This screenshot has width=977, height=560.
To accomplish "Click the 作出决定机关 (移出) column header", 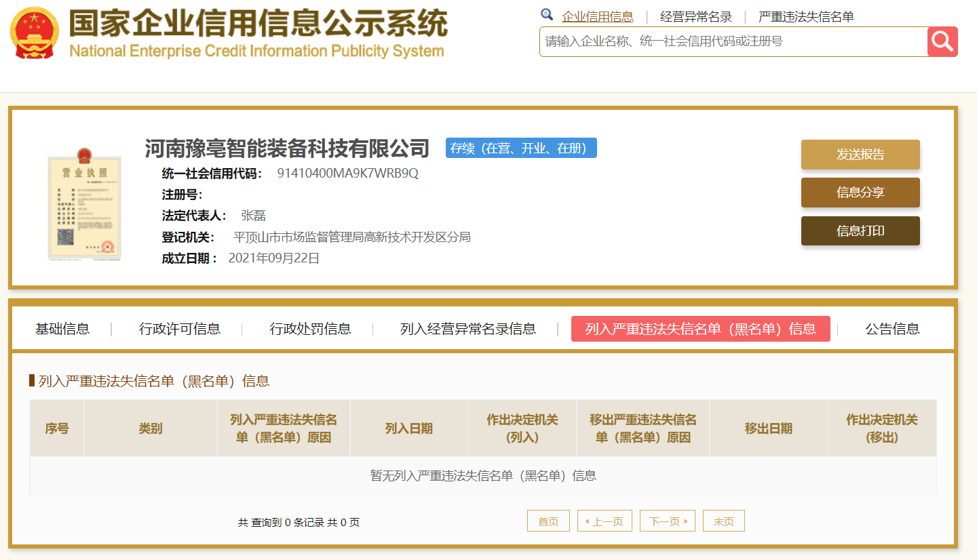I will coord(882,428).
